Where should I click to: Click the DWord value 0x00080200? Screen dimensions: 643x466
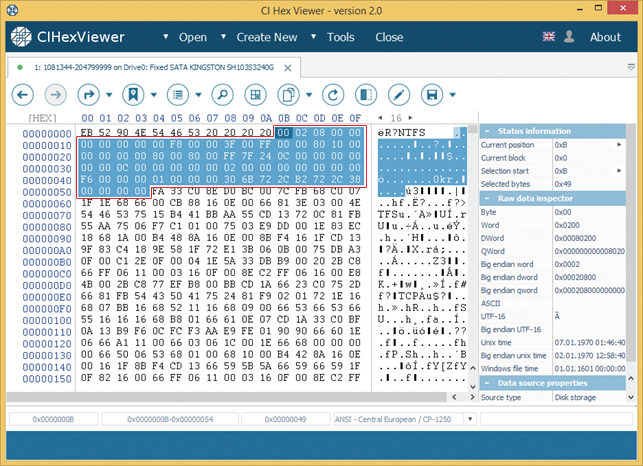575,238
